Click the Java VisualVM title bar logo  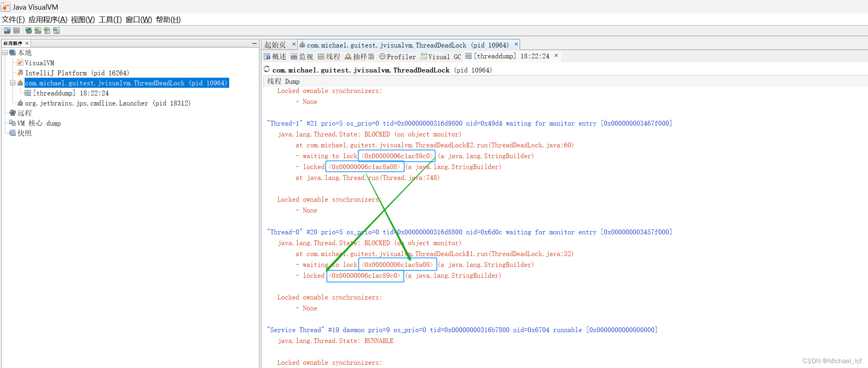(x=6, y=7)
